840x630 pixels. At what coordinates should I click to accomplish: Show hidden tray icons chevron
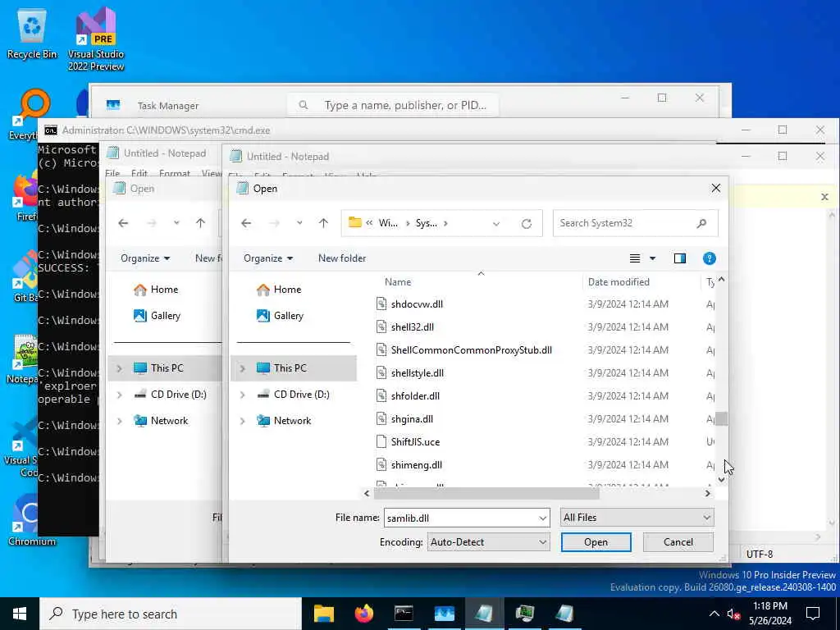[x=714, y=614]
